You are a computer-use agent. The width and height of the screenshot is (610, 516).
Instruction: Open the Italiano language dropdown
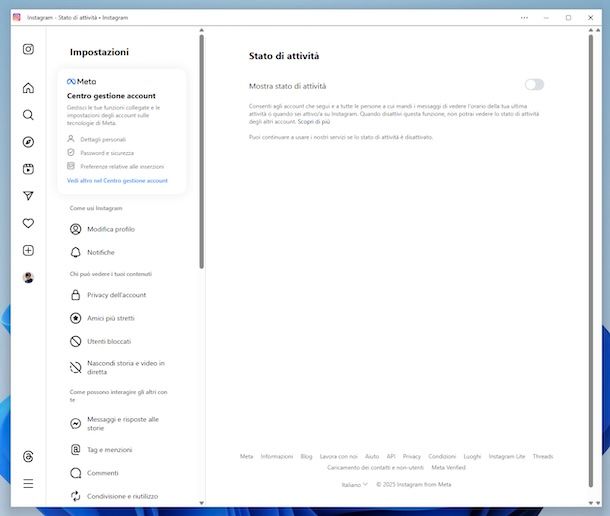354,484
